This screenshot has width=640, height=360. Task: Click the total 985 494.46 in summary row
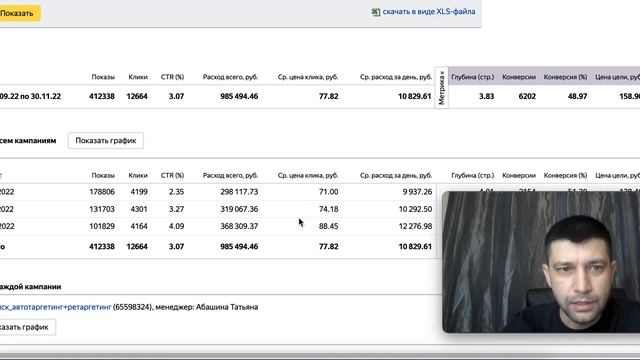point(239,96)
